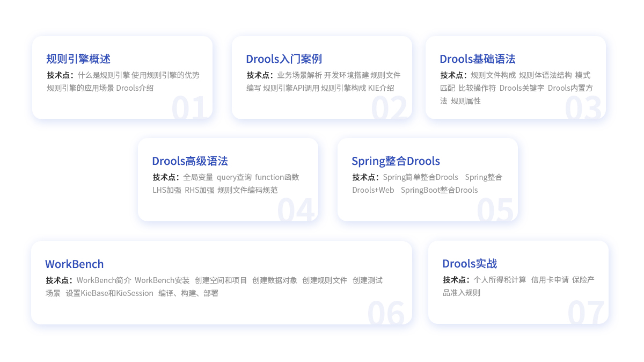
Task: Click text 什么是规则引擎 使用规则引擎的优势
Action: [138, 75]
